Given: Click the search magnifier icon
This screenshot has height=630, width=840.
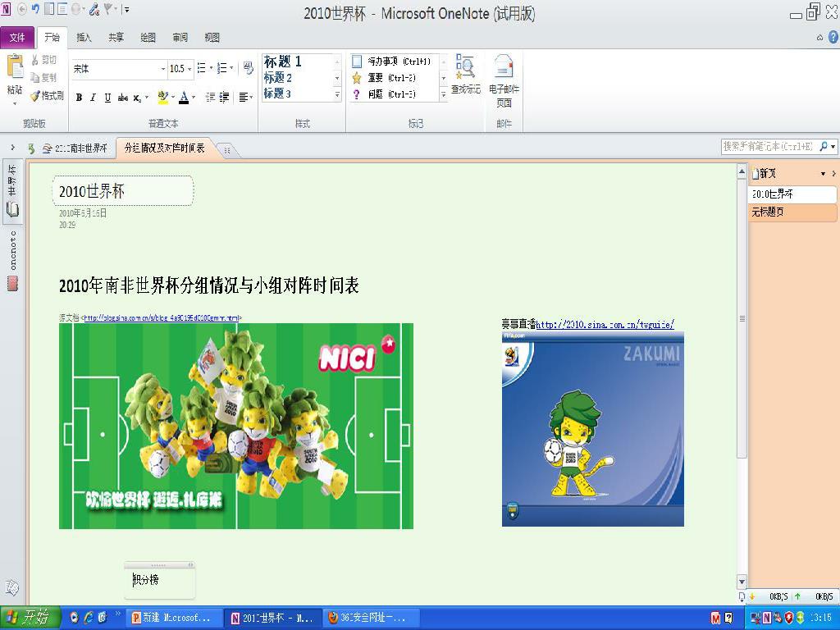Looking at the screenshot, I should 824,146.
